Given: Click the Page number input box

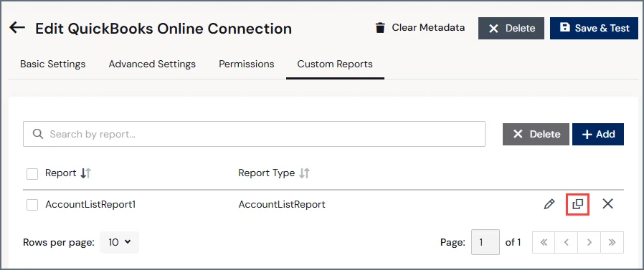Looking at the screenshot, I should pos(486,242).
